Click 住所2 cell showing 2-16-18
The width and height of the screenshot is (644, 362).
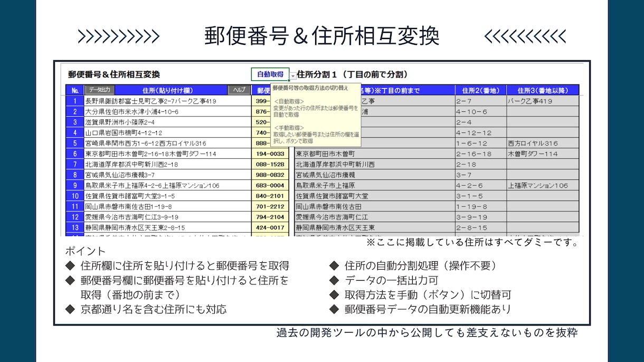[480, 154]
